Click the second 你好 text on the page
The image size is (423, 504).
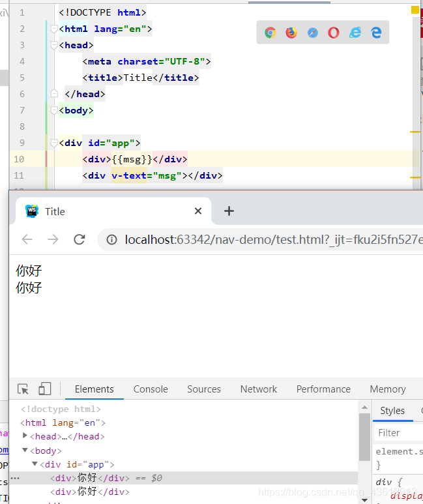click(29, 288)
